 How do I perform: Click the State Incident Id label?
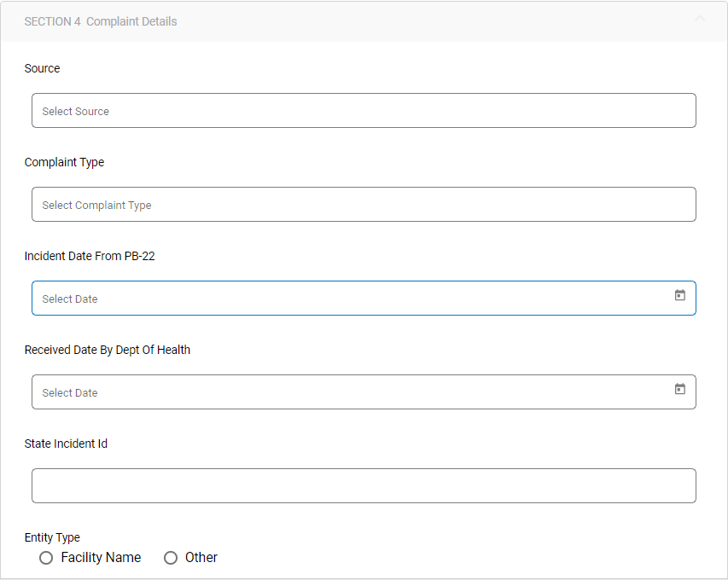(x=66, y=444)
